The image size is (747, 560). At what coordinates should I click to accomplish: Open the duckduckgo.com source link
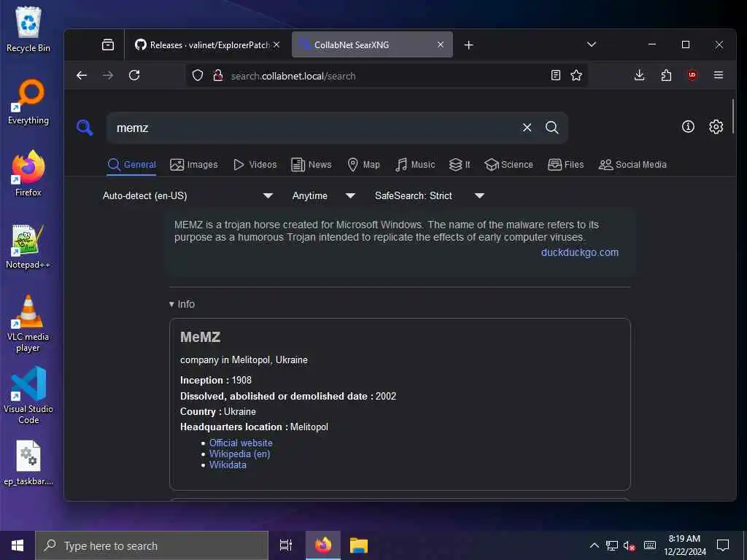click(x=580, y=252)
